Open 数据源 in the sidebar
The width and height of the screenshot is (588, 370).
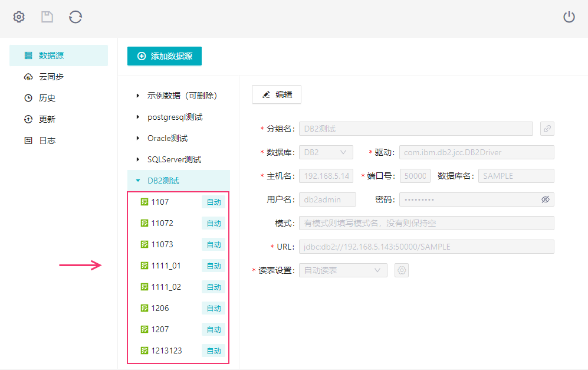[x=58, y=55]
